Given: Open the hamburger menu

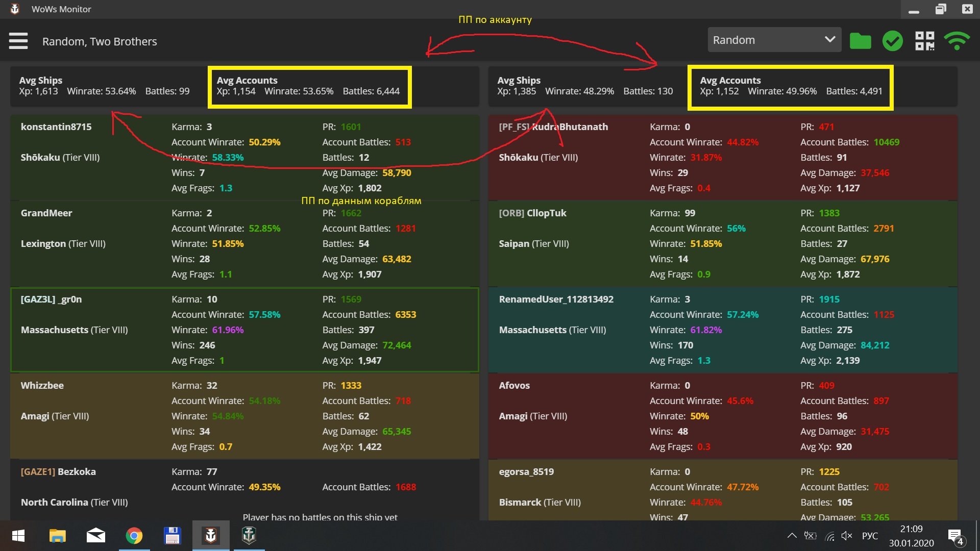Looking at the screenshot, I should click(18, 41).
